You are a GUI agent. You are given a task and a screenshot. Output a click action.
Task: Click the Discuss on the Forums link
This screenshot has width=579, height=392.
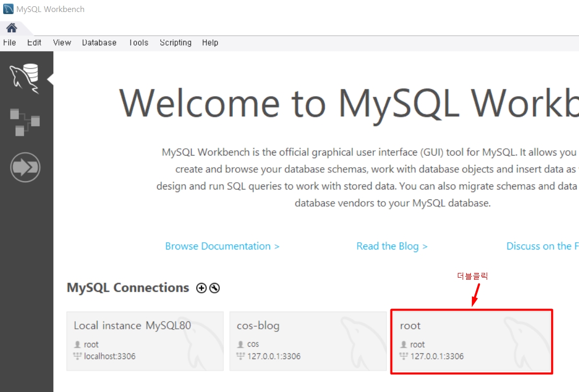[542, 246]
